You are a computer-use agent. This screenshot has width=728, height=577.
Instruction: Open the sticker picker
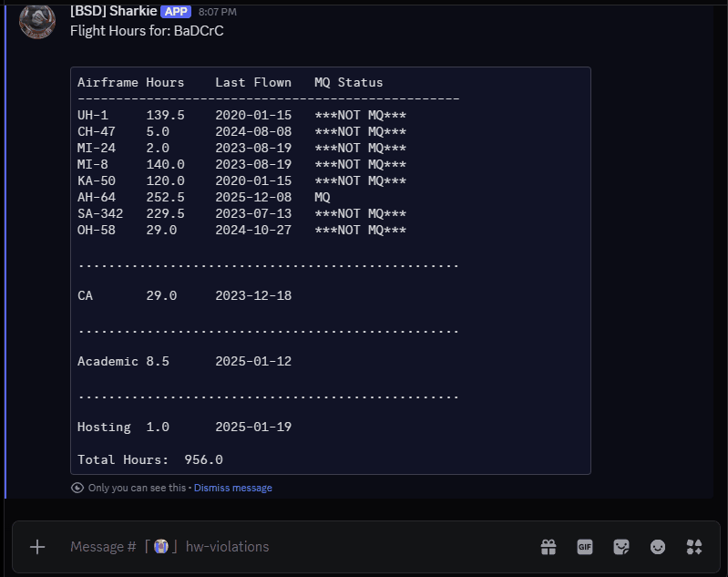click(621, 547)
